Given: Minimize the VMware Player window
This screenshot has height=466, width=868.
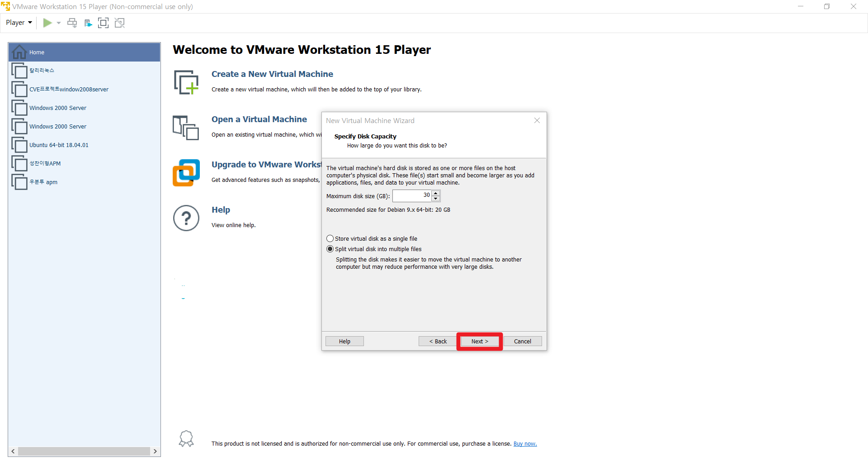Looking at the screenshot, I should [801, 6].
